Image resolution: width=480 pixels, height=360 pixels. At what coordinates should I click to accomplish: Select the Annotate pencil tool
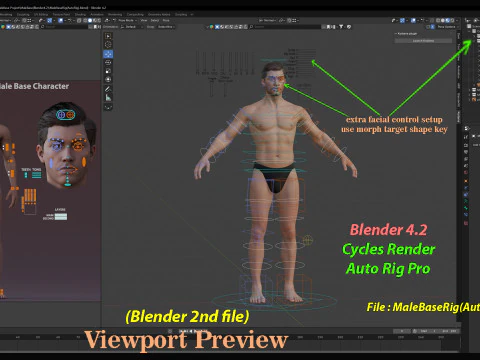click(x=108, y=89)
